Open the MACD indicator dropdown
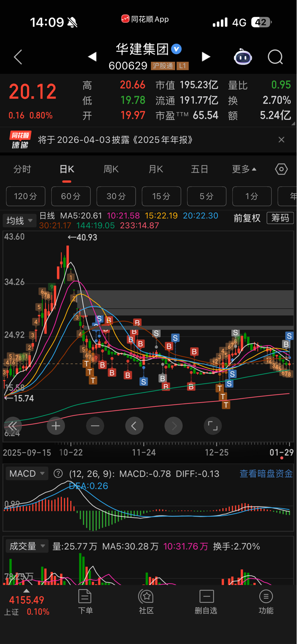Image resolution: width=297 pixels, height=644 pixels. tap(27, 473)
